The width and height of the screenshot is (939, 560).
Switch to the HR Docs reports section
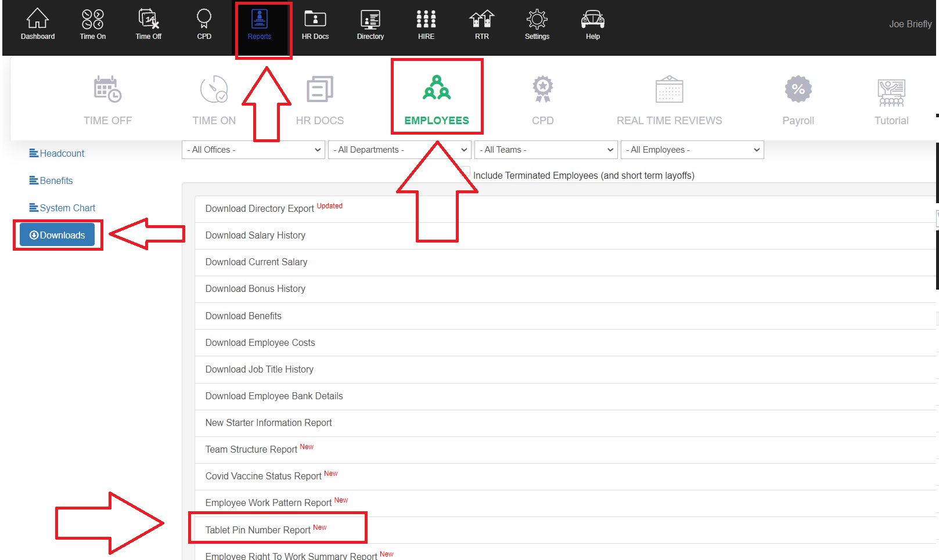tap(319, 99)
